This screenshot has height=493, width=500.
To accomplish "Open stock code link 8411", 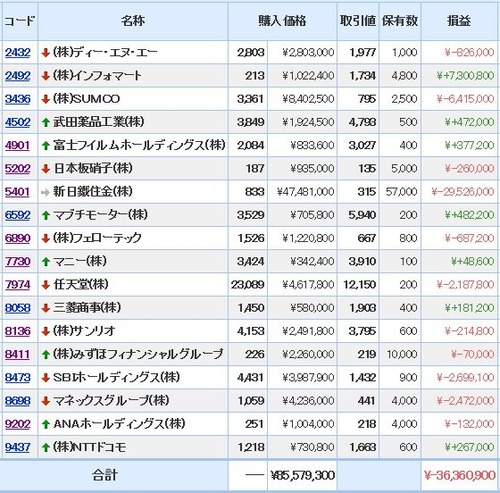I will click(x=17, y=354).
